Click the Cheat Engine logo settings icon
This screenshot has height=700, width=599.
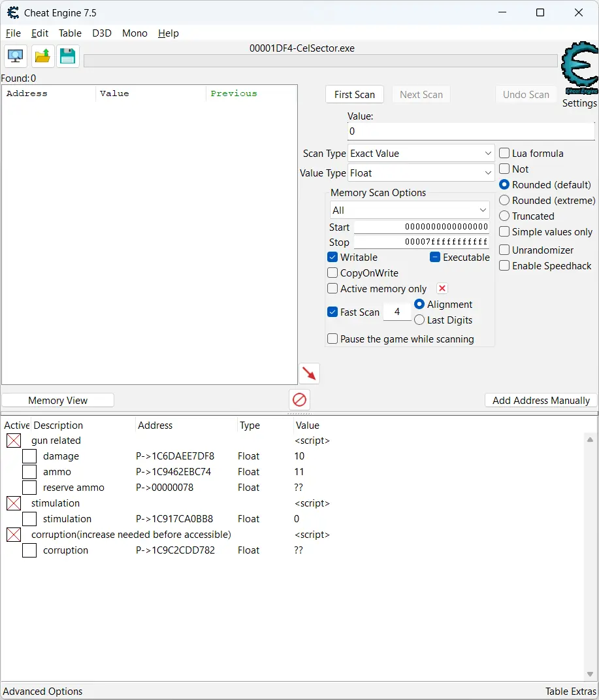579,69
